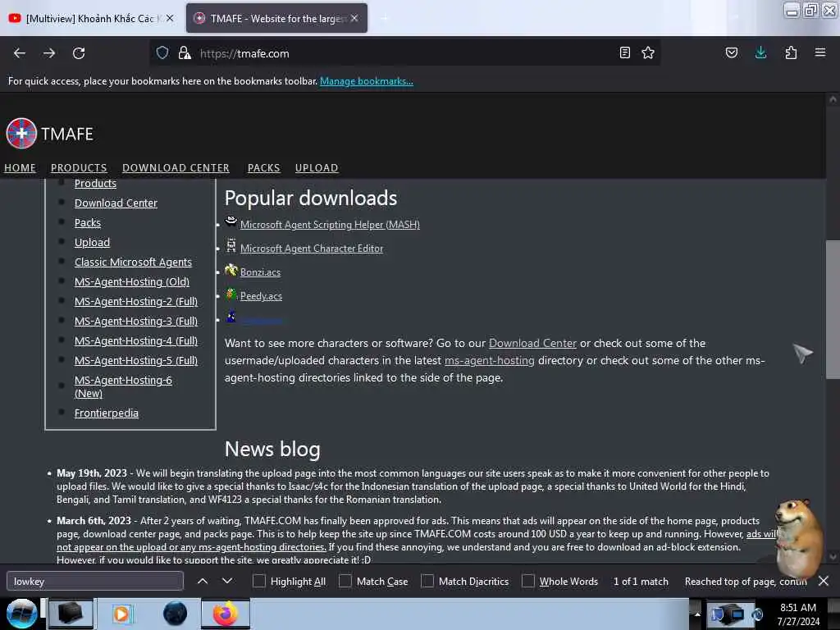Open Download Center link in paragraph

click(532, 343)
